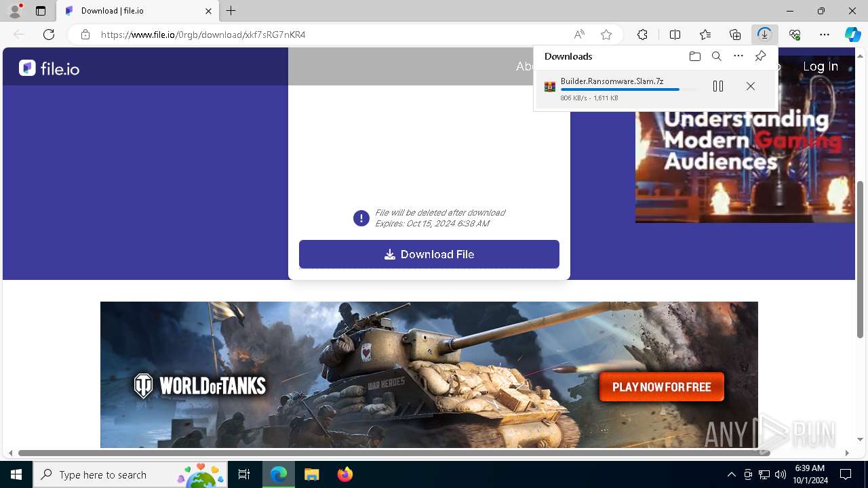The height and width of the screenshot is (488, 868).
Task: Open tab actions menu icon
Action: pyautogui.click(x=41, y=11)
